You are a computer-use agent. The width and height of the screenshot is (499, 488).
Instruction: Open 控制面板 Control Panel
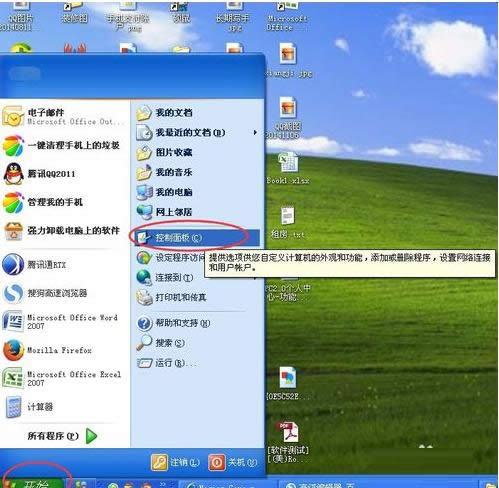click(x=197, y=238)
